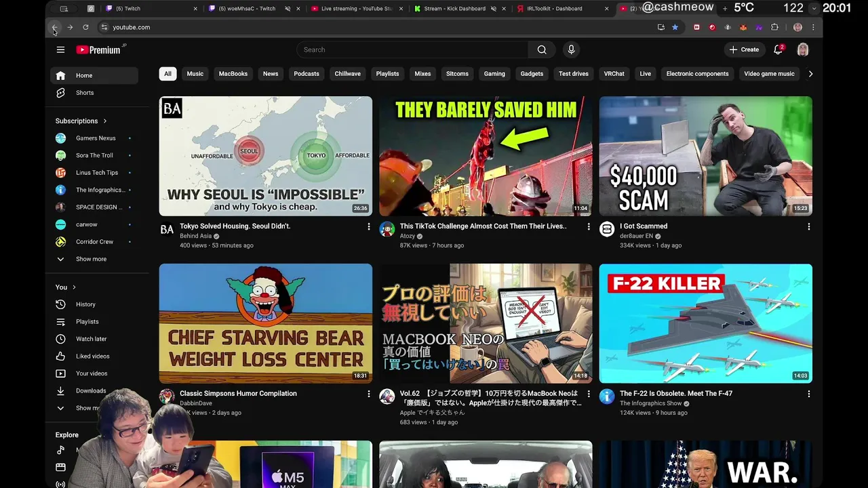The image size is (868, 488).
Task: Open The Infographics Show channel avatar
Action: (607, 396)
